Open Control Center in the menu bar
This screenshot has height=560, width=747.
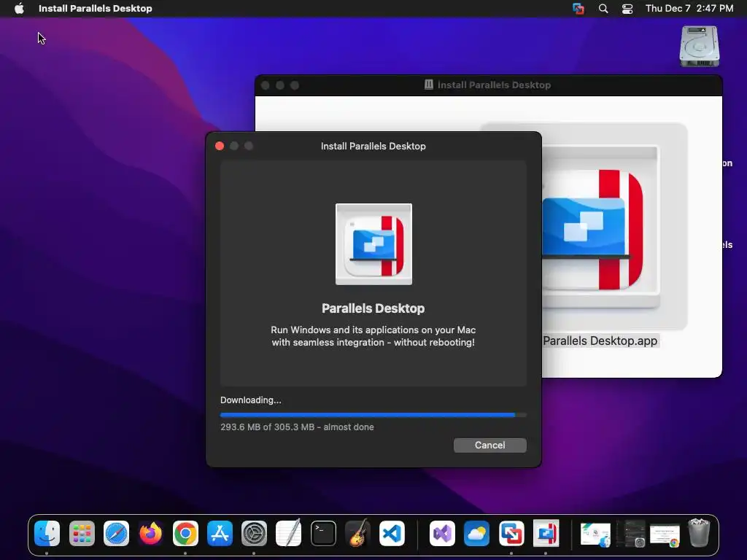627,8
